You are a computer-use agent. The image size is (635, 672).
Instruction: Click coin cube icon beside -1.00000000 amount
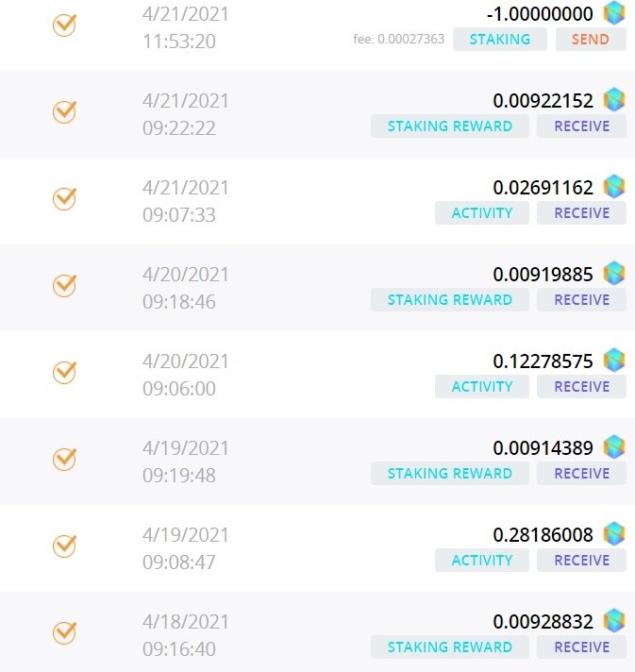(x=614, y=13)
